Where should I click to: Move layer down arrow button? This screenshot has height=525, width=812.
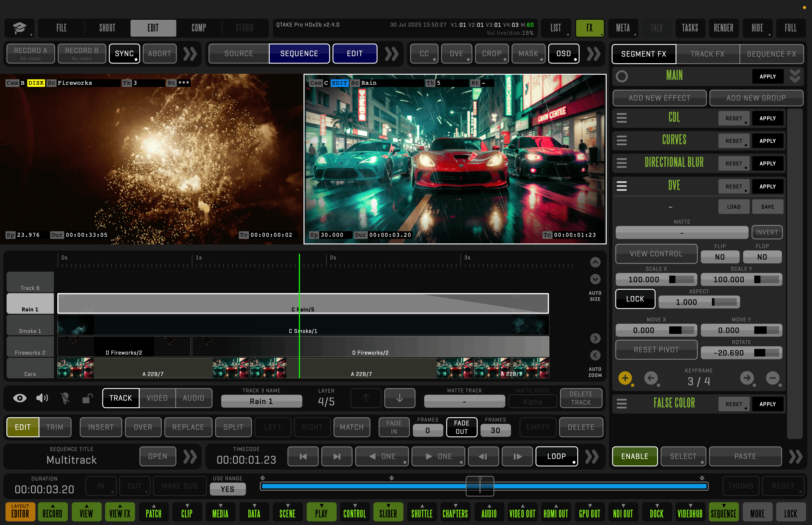point(399,398)
